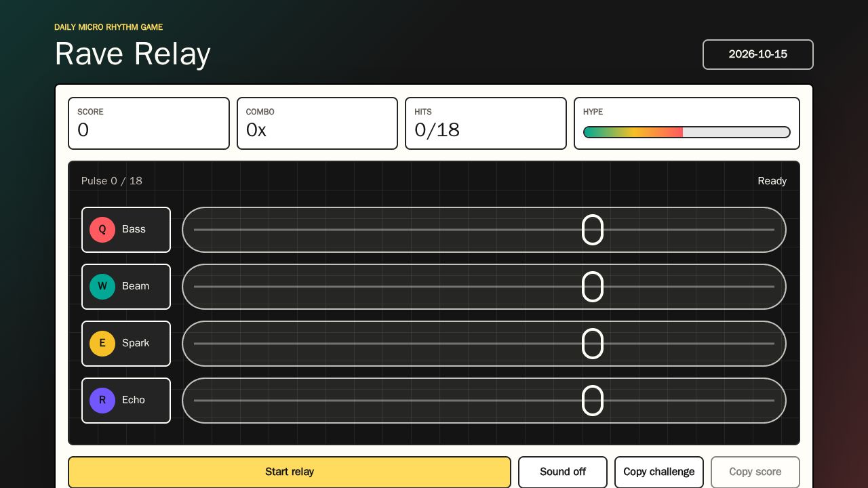868x488 pixels.
Task: Click the hit-zone marker on Beam track
Action: pyautogui.click(x=593, y=287)
